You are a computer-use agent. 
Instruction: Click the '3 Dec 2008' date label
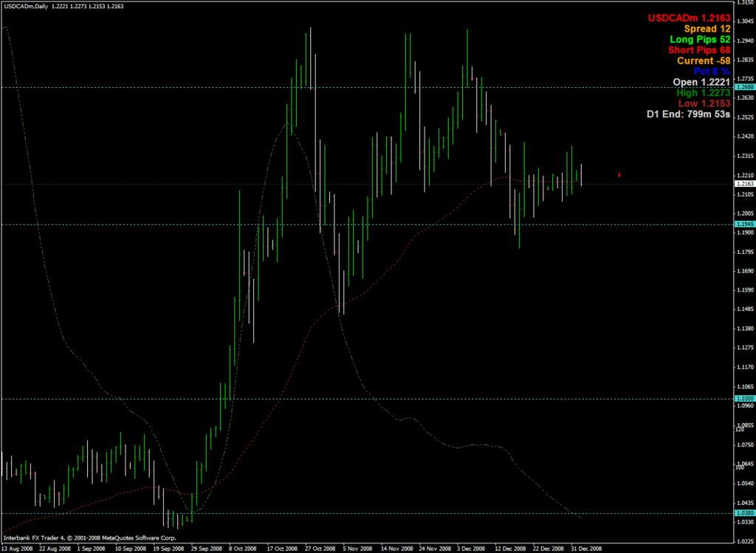pyautogui.click(x=470, y=549)
